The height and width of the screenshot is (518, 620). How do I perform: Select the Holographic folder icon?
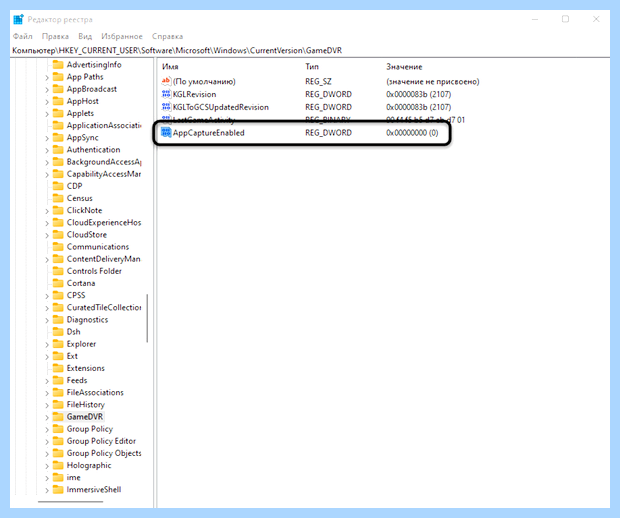pyautogui.click(x=58, y=465)
